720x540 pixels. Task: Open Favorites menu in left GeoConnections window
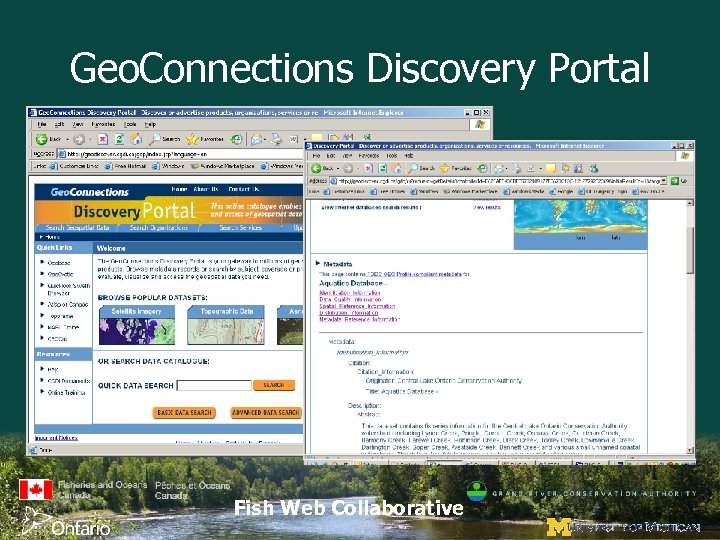[103, 124]
